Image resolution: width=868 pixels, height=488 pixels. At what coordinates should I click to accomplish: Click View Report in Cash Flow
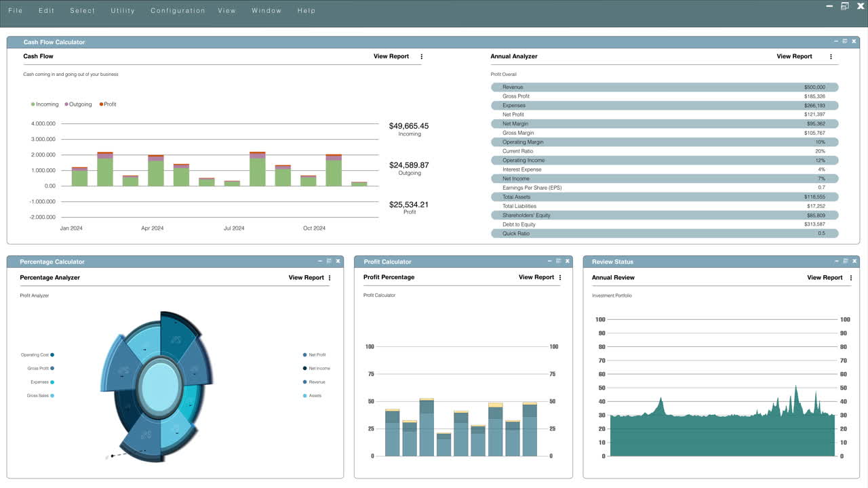[x=391, y=57]
